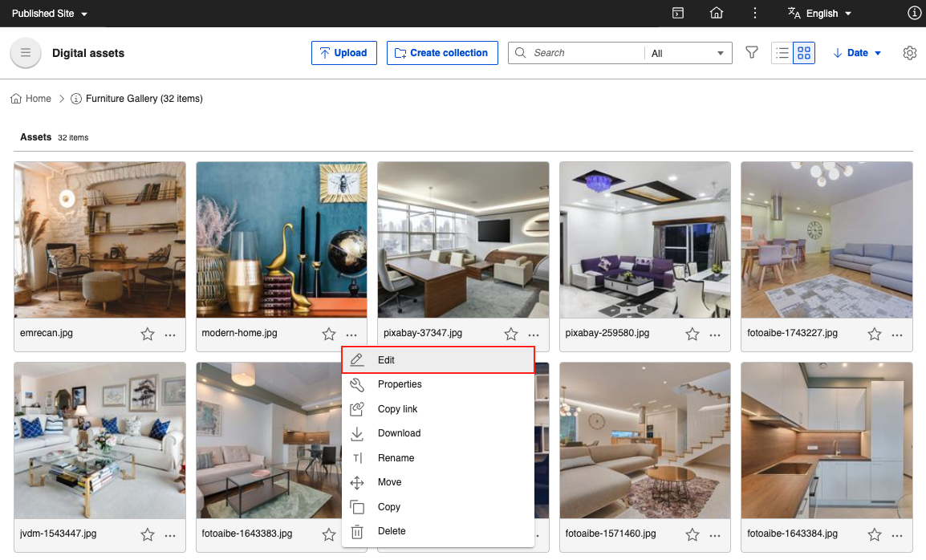Open the Upload dialog

[x=343, y=52]
